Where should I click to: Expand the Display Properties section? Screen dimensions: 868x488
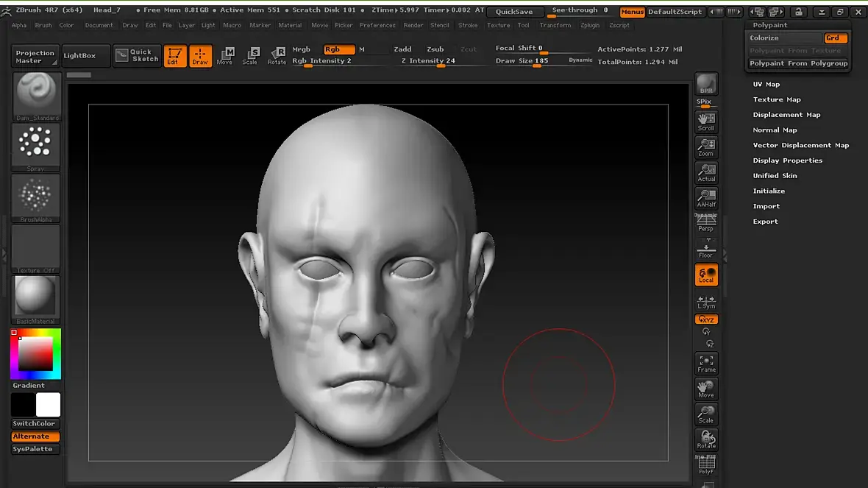[787, 160]
